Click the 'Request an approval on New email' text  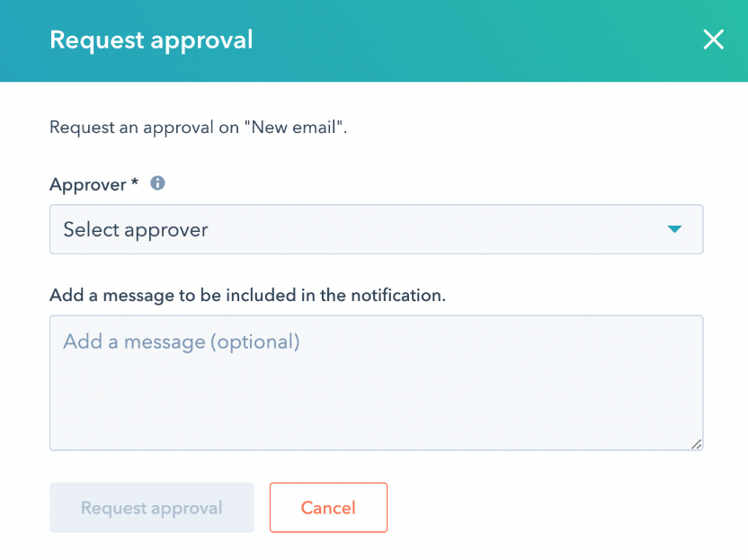click(x=199, y=128)
